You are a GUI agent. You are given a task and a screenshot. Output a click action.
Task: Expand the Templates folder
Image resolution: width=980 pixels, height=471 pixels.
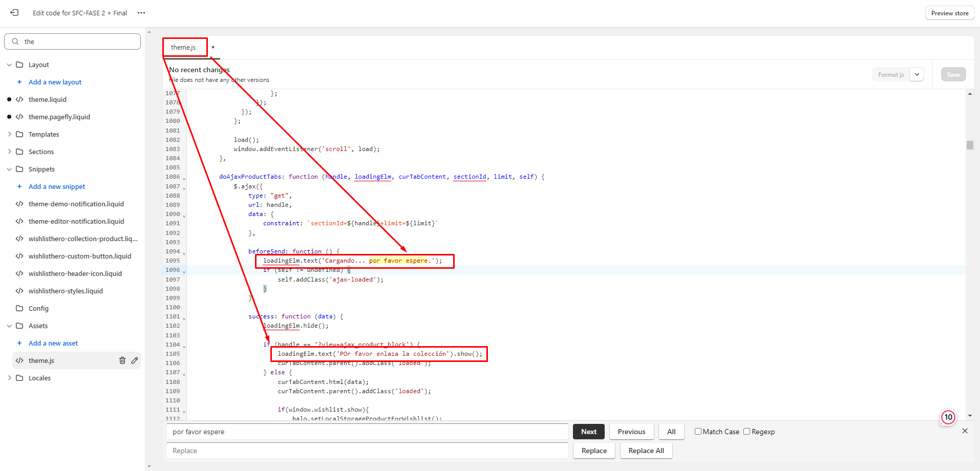[9, 134]
